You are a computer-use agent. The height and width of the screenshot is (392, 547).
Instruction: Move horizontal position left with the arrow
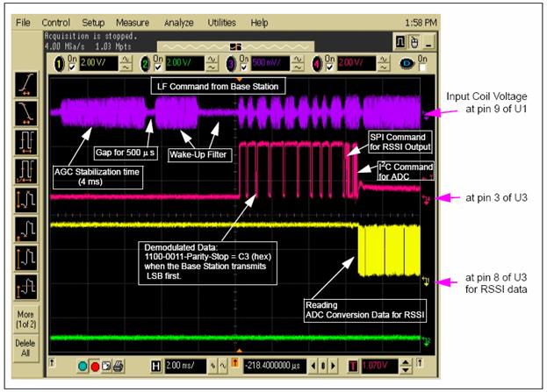[x=313, y=367]
